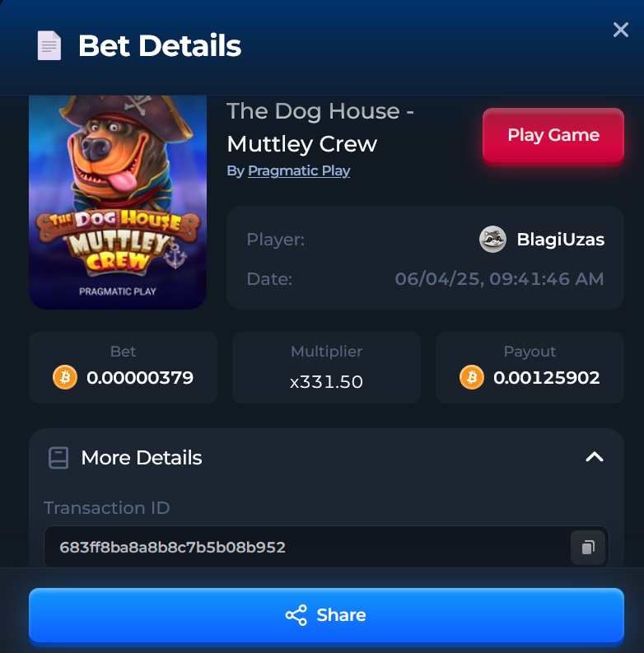Click the Bet Details document icon
The image size is (644, 653).
(x=49, y=45)
